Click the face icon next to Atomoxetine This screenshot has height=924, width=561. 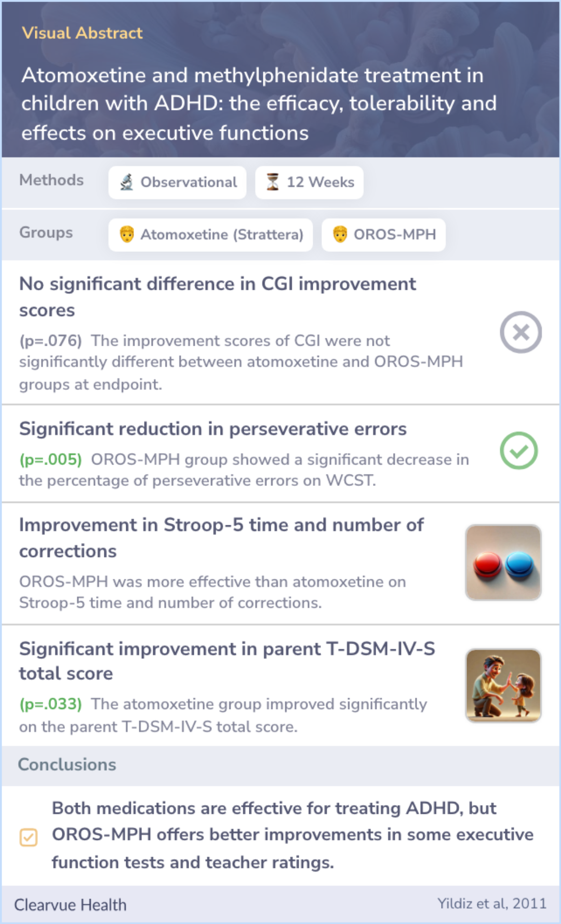[x=127, y=234]
